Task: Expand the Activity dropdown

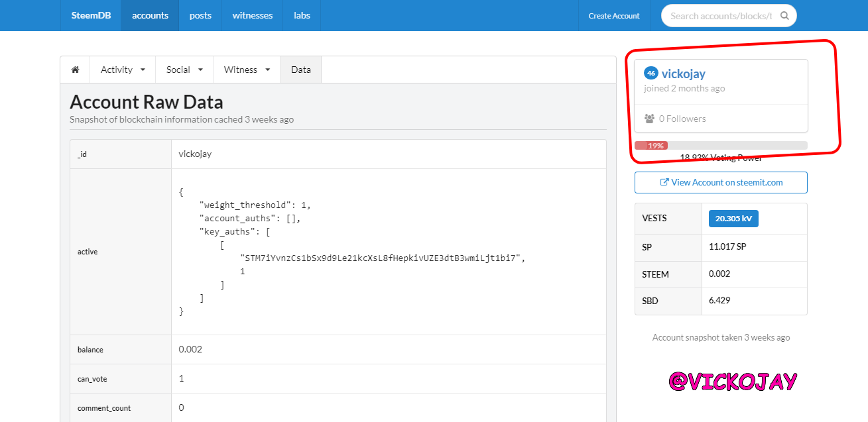Action: click(x=123, y=70)
